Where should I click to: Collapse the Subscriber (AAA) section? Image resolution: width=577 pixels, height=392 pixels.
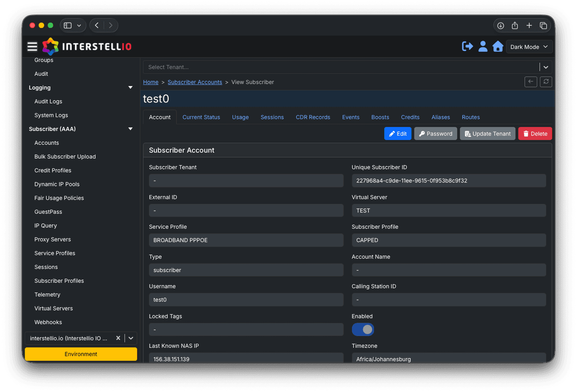[130, 129]
